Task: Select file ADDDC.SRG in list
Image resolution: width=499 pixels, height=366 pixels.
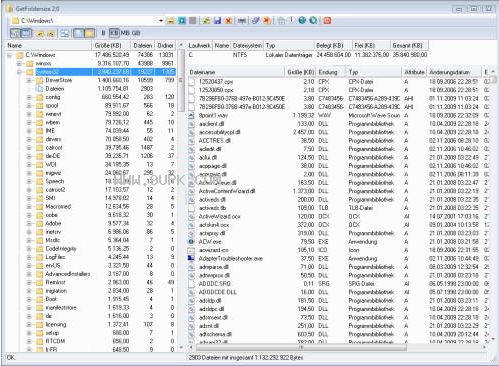Action: pos(214,284)
